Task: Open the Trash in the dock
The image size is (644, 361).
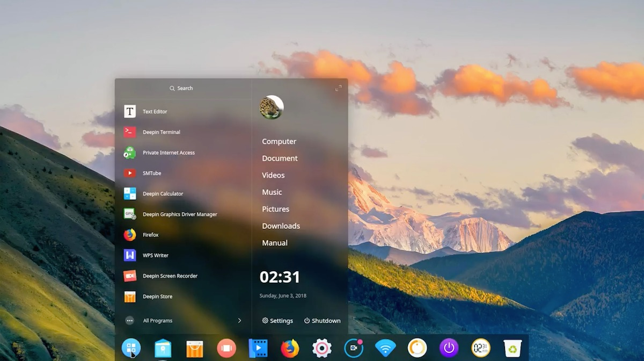Action: coord(513,348)
